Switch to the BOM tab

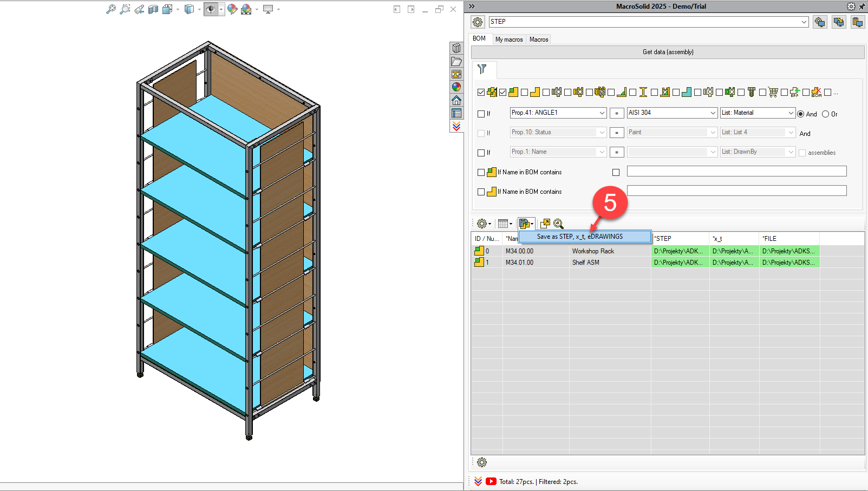point(479,38)
